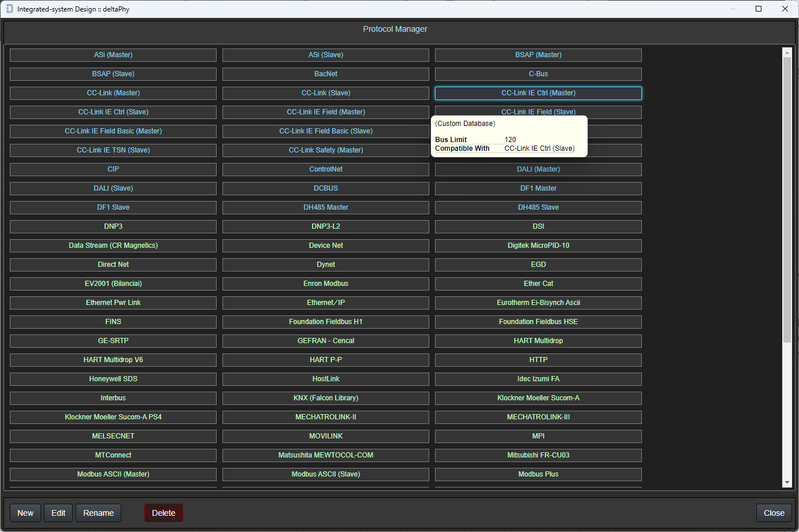Select the BacNet protocol
This screenshot has width=799, height=532.
pos(325,74)
